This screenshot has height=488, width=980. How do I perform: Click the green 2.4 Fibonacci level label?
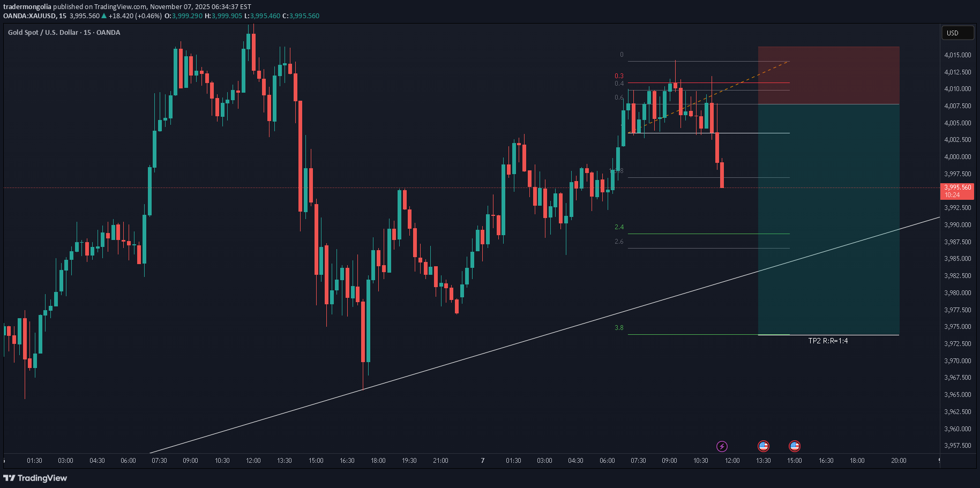click(619, 227)
